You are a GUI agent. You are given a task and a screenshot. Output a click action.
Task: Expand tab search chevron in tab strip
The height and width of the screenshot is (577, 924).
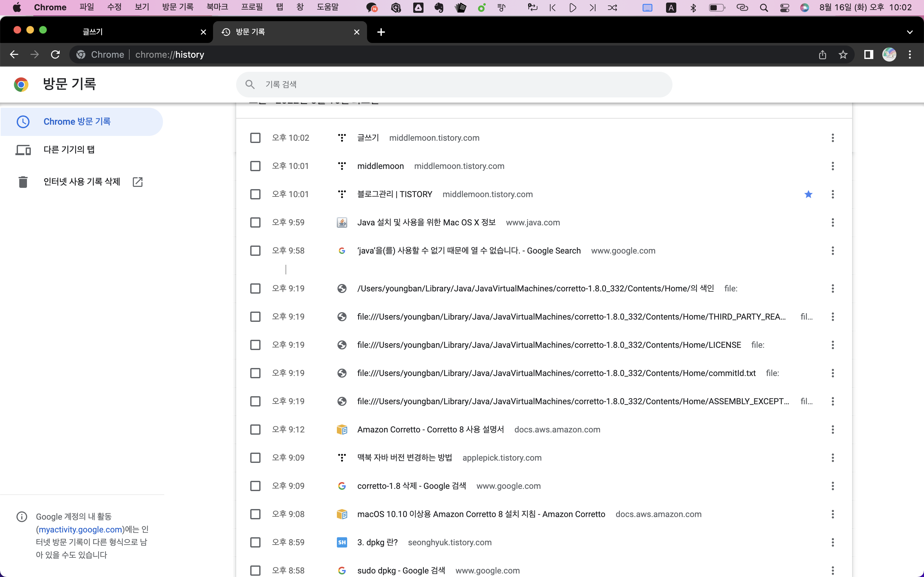pos(910,32)
